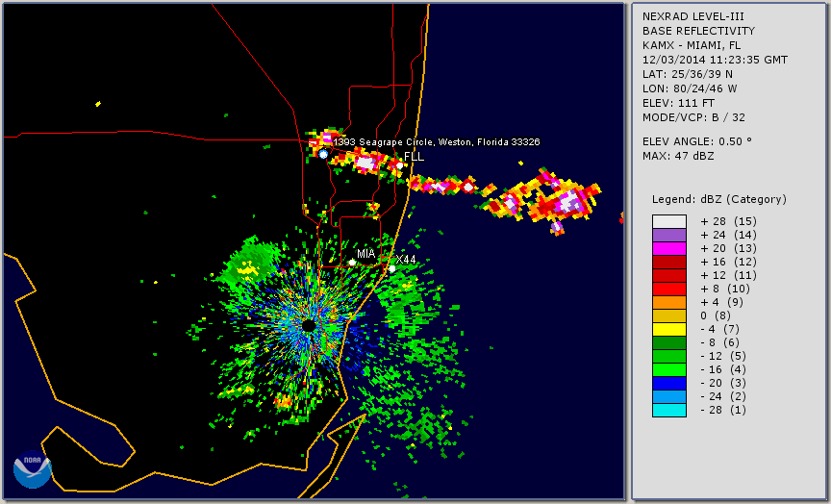Click the FLL map label
The height and width of the screenshot is (504, 831).
414,157
